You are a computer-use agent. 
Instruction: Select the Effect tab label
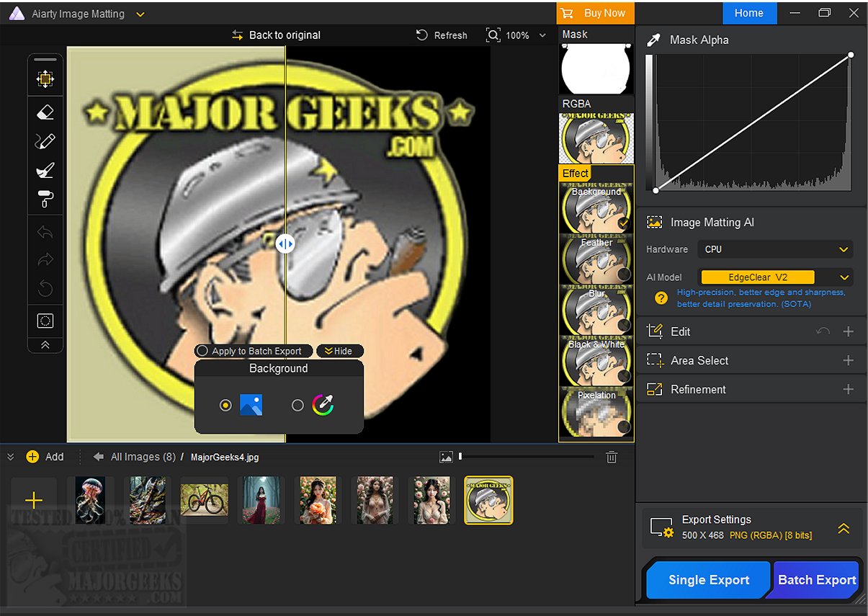pyautogui.click(x=576, y=173)
